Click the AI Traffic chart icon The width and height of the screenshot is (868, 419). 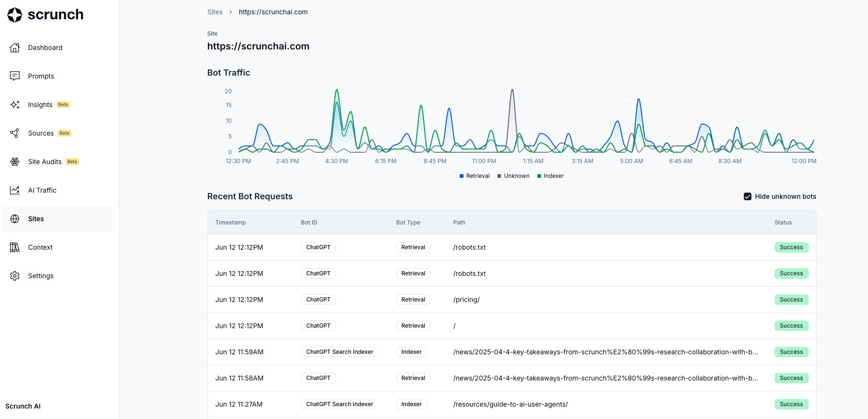pyautogui.click(x=15, y=190)
